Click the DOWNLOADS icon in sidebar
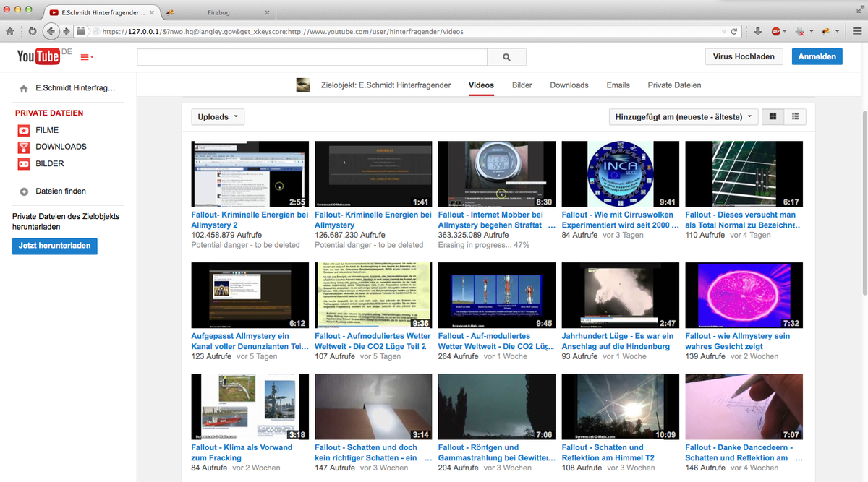This screenshot has height=482, width=868. 24,147
